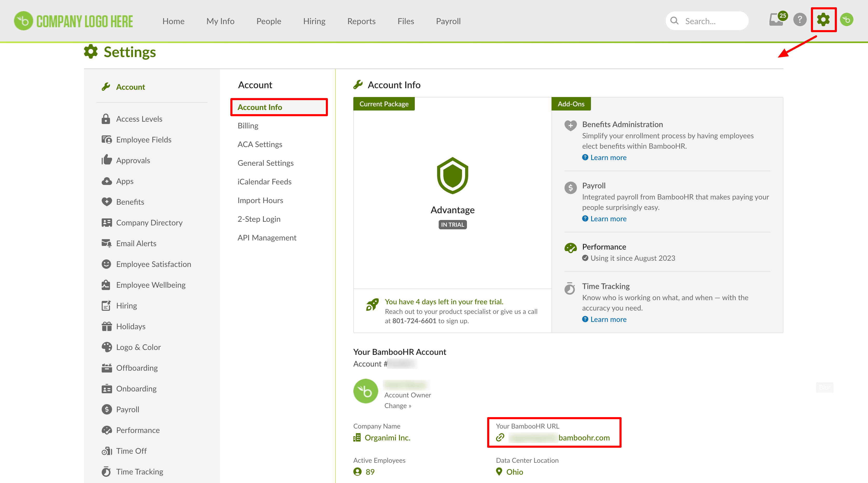Image resolution: width=868 pixels, height=483 pixels.
Task: Click the Time Off icon
Action: (x=106, y=451)
